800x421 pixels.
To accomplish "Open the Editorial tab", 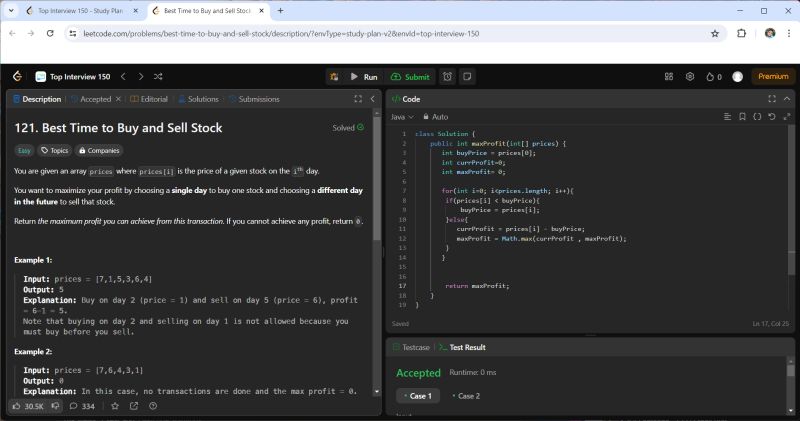I will click(x=149, y=99).
